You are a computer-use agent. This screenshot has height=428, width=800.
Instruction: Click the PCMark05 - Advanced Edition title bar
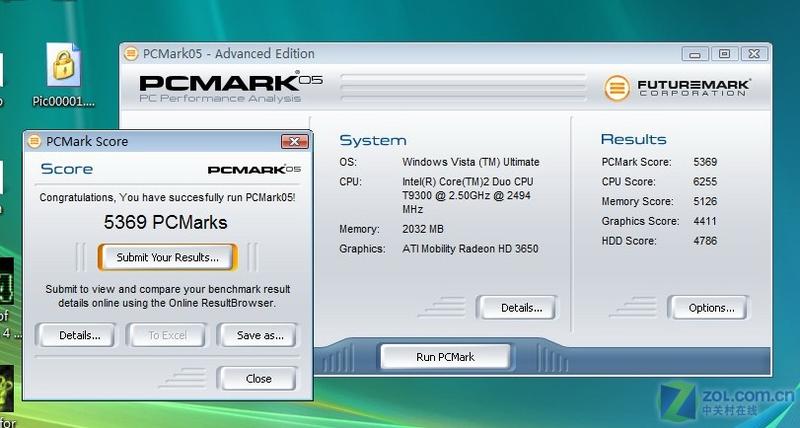click(445, 54)
